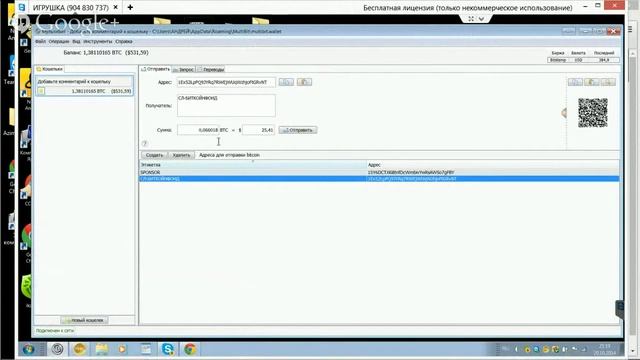The width and height of the screenshot is (640, 360).
Task: Click the Получатель text area
Action: pos(226,105)
